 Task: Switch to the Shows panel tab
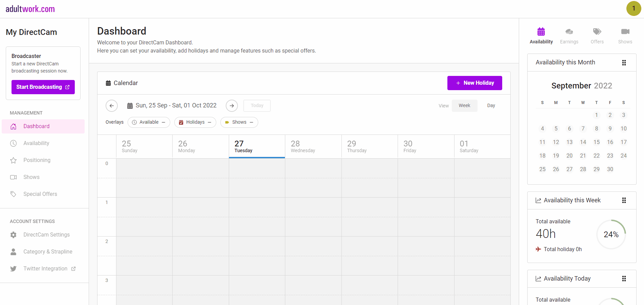coord(625,36)
